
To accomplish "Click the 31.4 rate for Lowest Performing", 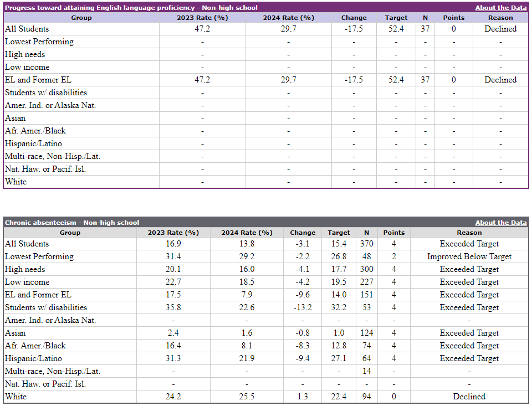I will point(173,257).
